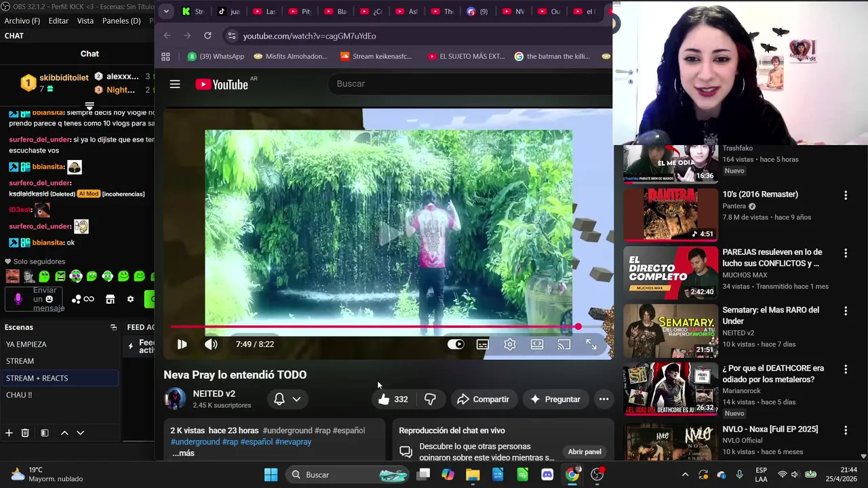Open the NEITED v2 channel avatar
Image resolution: width=868 pixels, height=488 pixels.
pyautogui.click(x=175, y=399)
